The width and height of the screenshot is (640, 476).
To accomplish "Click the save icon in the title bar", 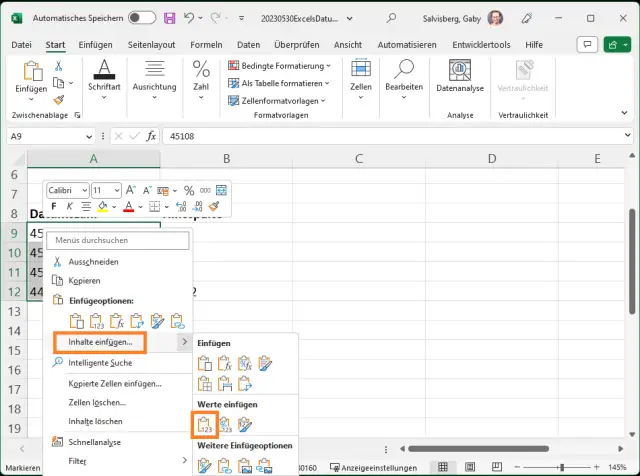I will click(169, 18).
